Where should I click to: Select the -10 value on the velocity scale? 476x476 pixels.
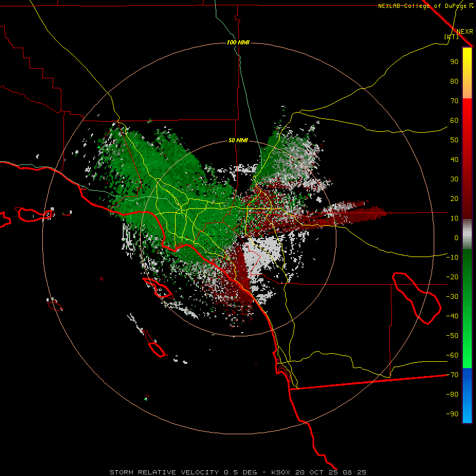pyautogui.click(x=452, y=258)
